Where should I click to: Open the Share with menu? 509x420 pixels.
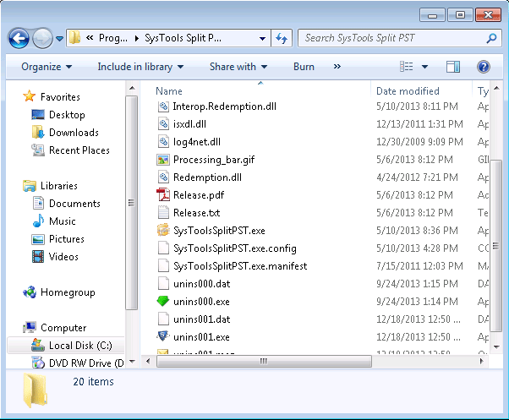click(238, 67)
